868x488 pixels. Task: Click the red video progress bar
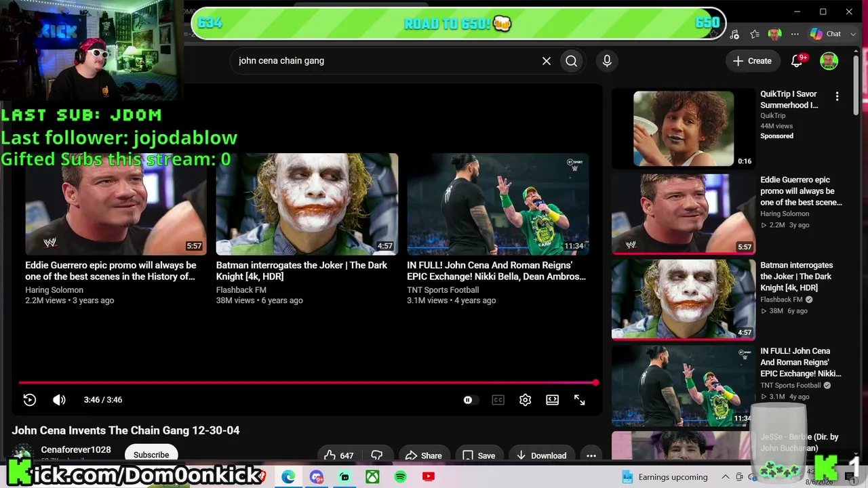coord(307,383)
